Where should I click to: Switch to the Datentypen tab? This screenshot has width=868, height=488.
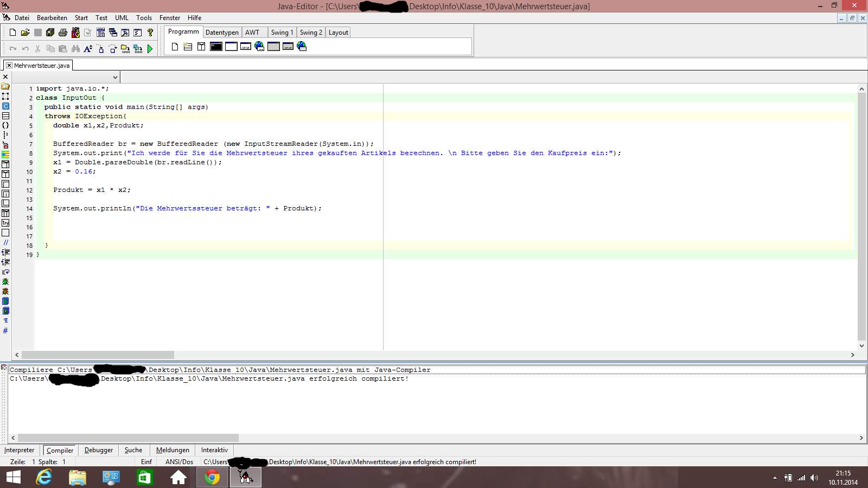(x=222, y=32)
